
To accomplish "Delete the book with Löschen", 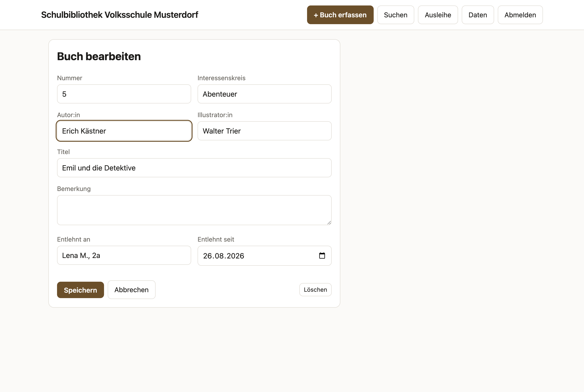I will pyautogui.click(x=315, y=290).
